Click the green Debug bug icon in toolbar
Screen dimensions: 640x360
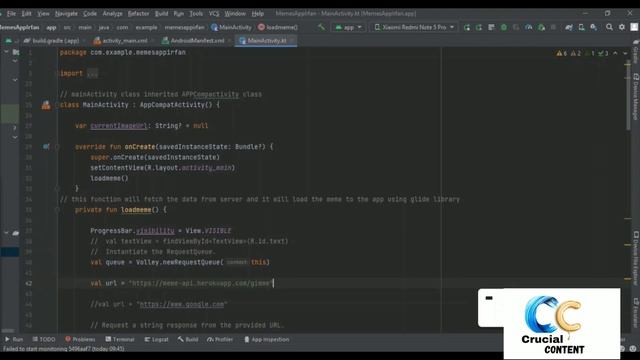click(x=504, y=27)
